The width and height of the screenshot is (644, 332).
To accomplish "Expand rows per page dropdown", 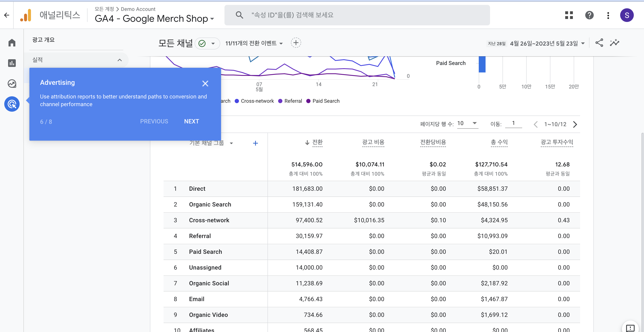I will 467,123.
